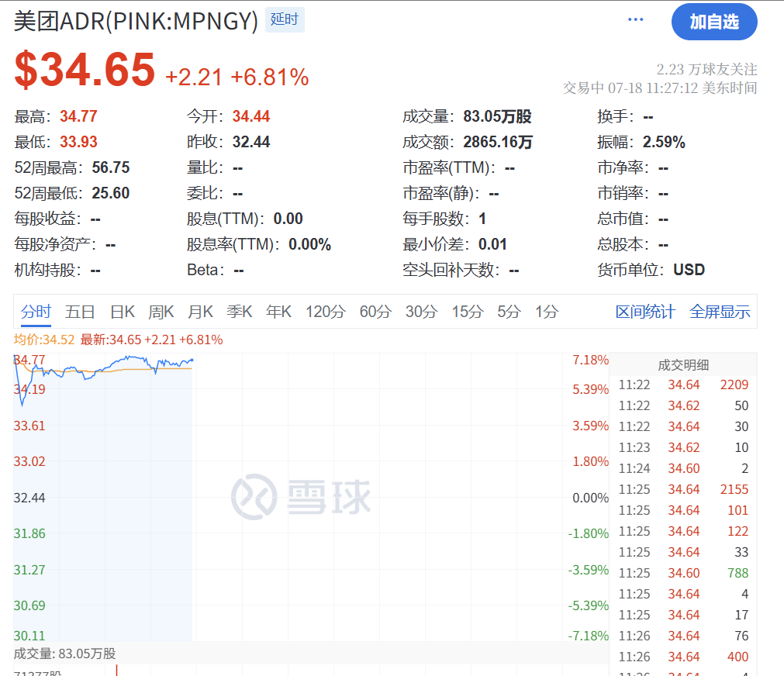Open the 日K daily candlestick tab
784x676 pixels.
tap(122, 312)
